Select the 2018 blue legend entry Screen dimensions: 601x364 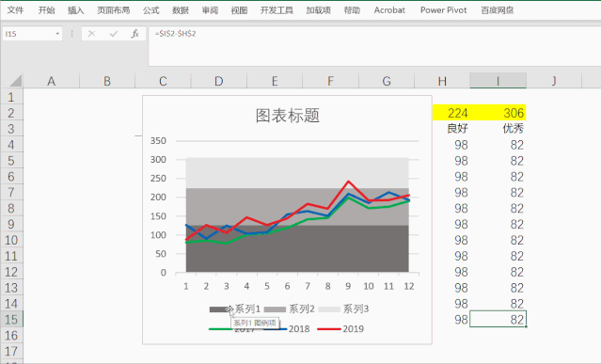point(288,329)
